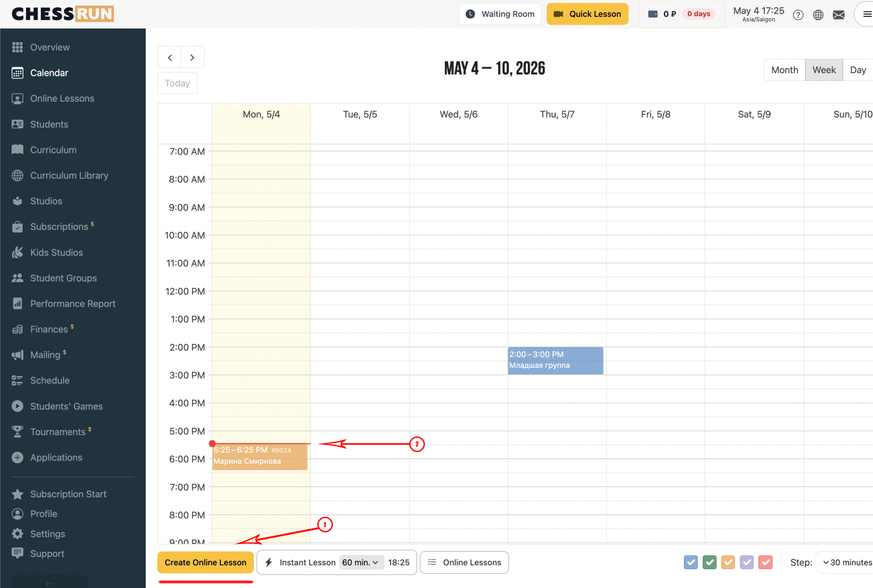Click the Curriculum Library globe icon
The image size is (873, 588).
(17, 175)
